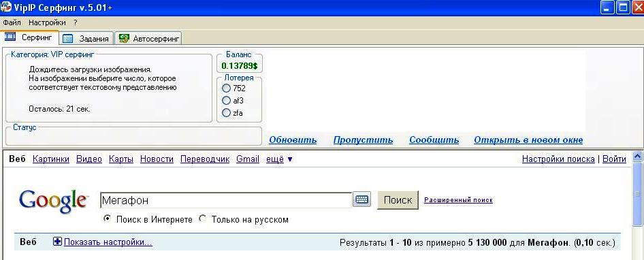Switch to the Автосерфинг tab

[x=148, y=39]
